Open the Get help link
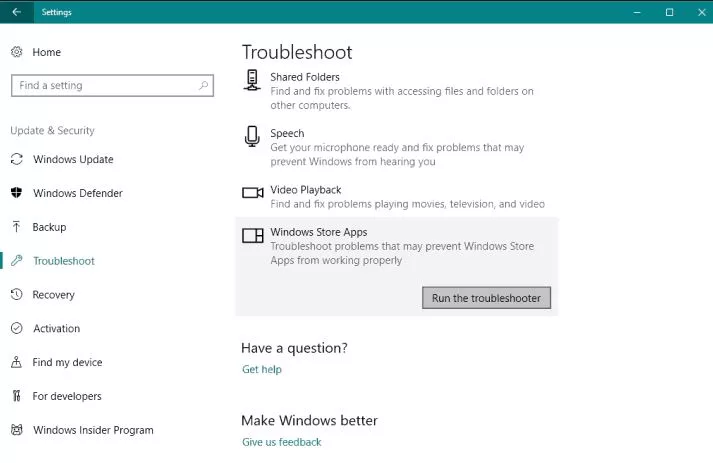 point(261,369)
